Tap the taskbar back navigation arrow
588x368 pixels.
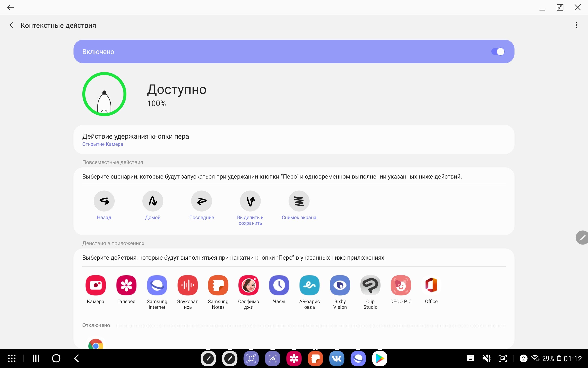pyautogui.click(x=76, y=358)
